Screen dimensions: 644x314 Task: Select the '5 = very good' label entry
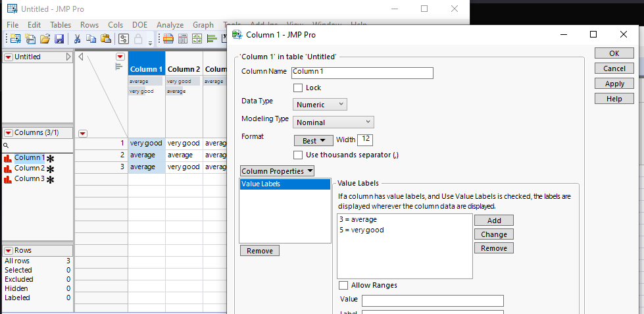361,230
